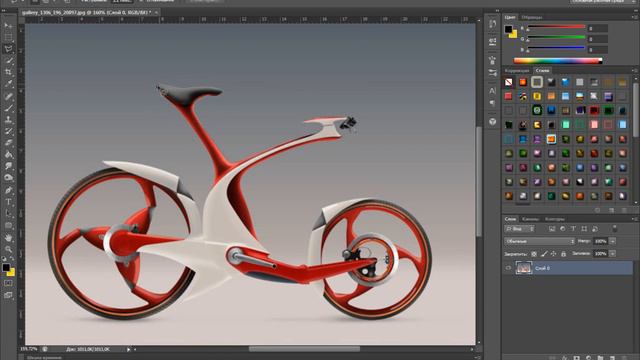The image size is (640, 360).
Task: Expand the collapsed panel dock
Action: pyautogui.click(x=497, y=11)
